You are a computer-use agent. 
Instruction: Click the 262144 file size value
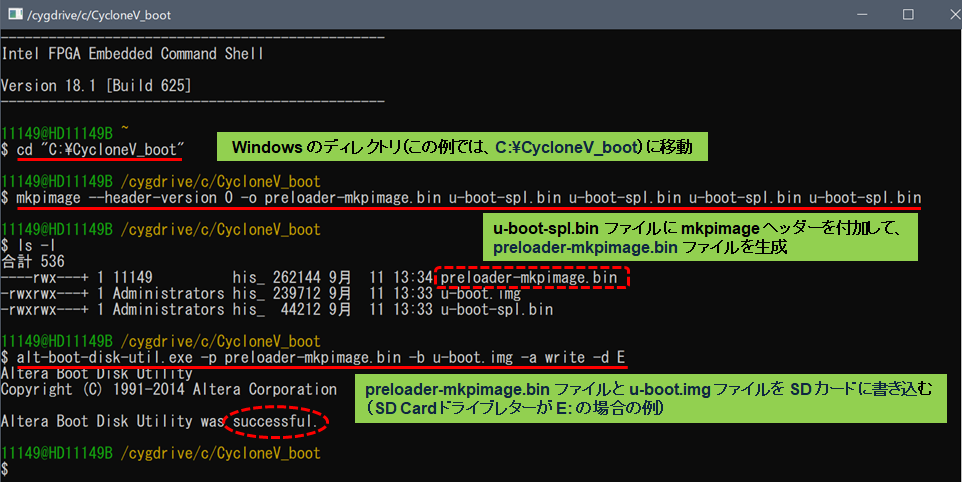(296, 277)
